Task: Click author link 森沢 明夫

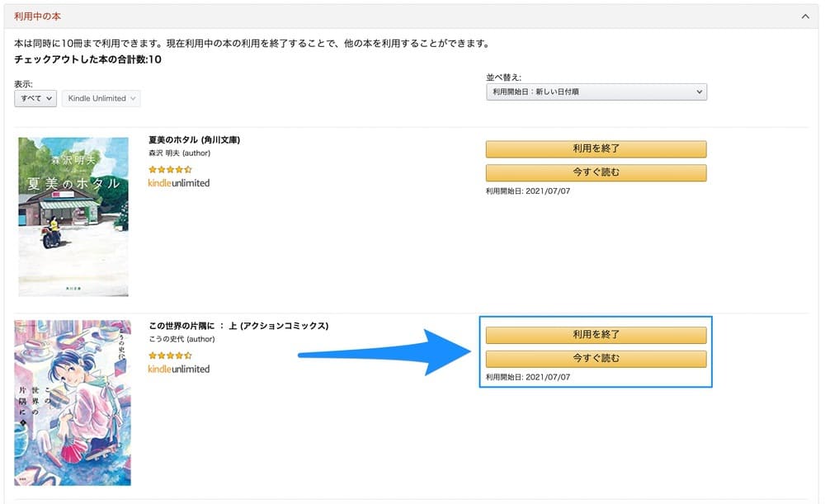Action: 165,153
